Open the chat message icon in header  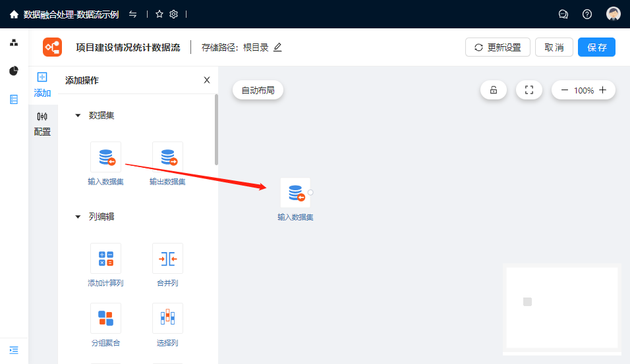tap(563, 14)
